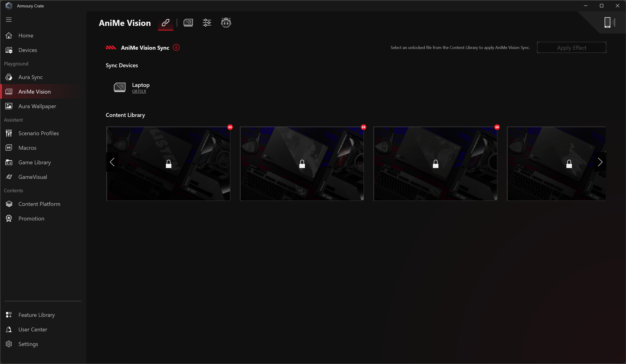Screen dimensions: 626x364
Task: Go to Macros in the sidebar
Action: click(27, 148)
